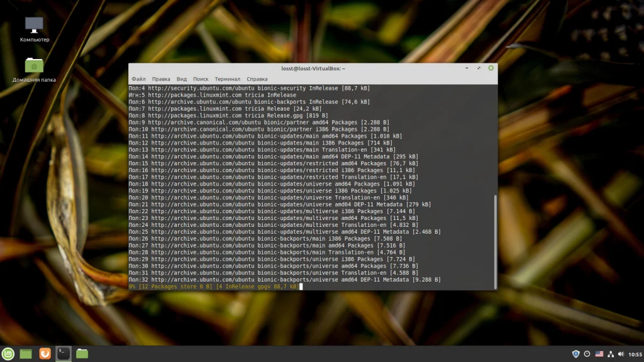Click the Пол:25 multiverse DEP-11 Metadata line
Image resolution: width=644 pixels, height=362 pixels.
[x=285, y=232]
